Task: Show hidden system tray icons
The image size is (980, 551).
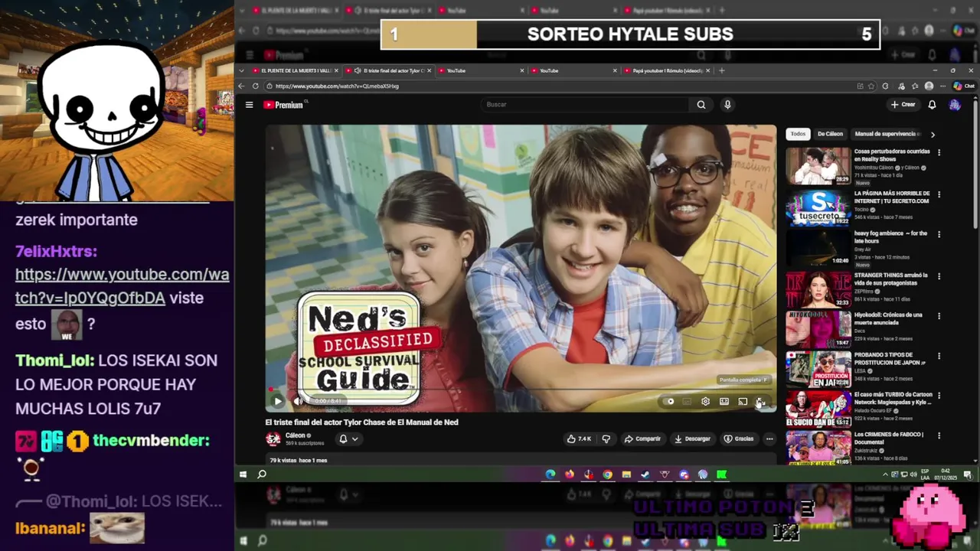Action: (x=886, y=474)
